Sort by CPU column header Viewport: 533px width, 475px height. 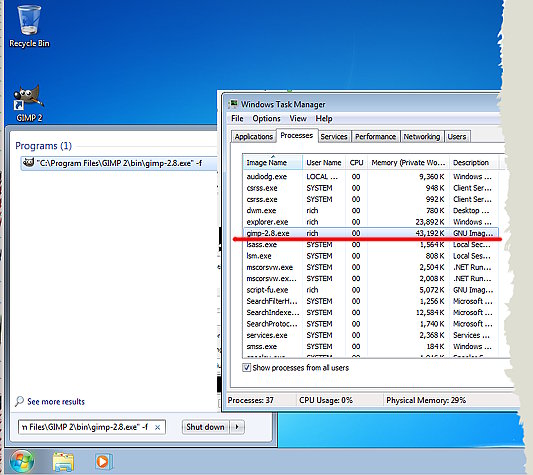[x=356, y=163]
